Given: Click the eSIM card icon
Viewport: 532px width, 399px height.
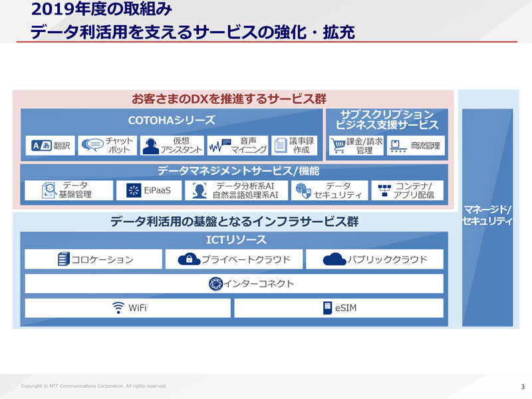Looking at the screenshot, I should 327,308.
